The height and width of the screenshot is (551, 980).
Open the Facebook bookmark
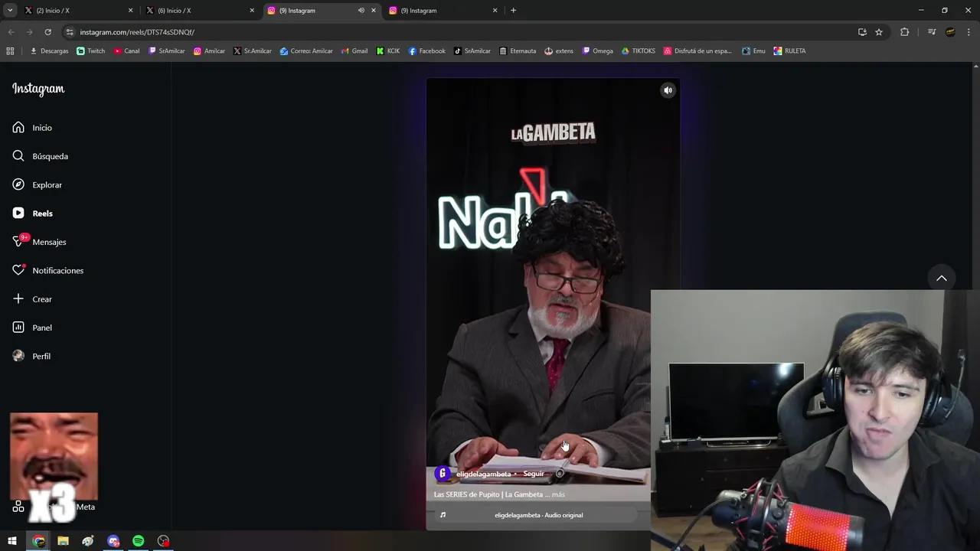click(426, 51)
